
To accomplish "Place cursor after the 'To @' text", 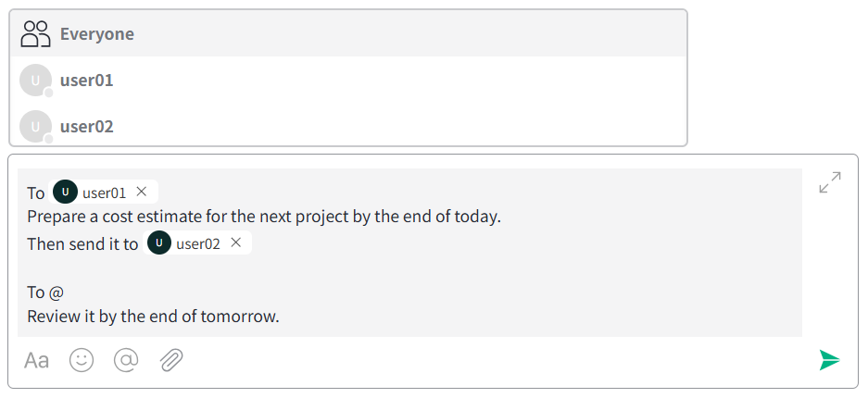I will pyautogui.click(x=65, y=292).
